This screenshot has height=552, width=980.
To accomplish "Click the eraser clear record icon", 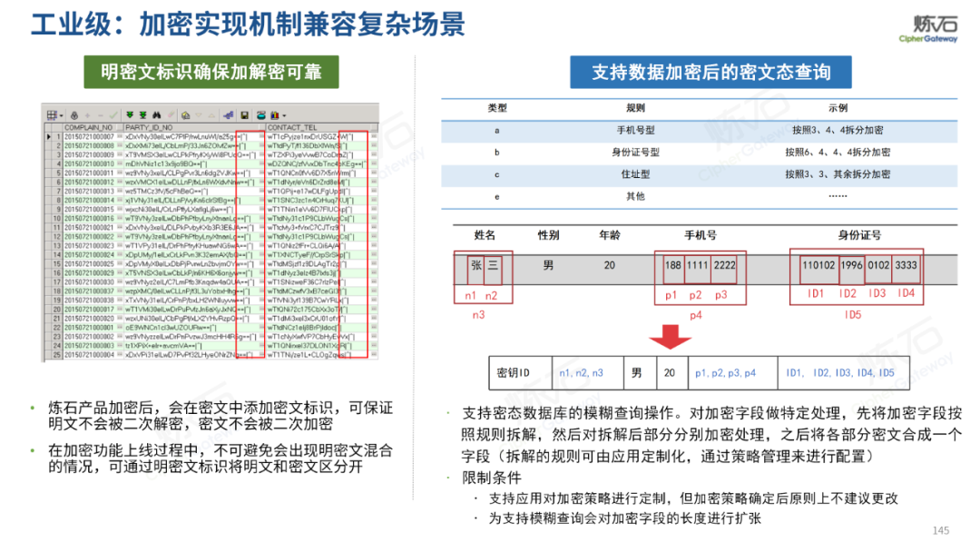I will click(170, 115).
